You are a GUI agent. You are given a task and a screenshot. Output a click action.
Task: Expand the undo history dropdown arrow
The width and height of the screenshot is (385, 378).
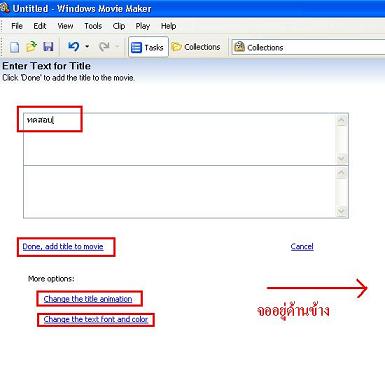pyautogui.click(x=87, y=46)
